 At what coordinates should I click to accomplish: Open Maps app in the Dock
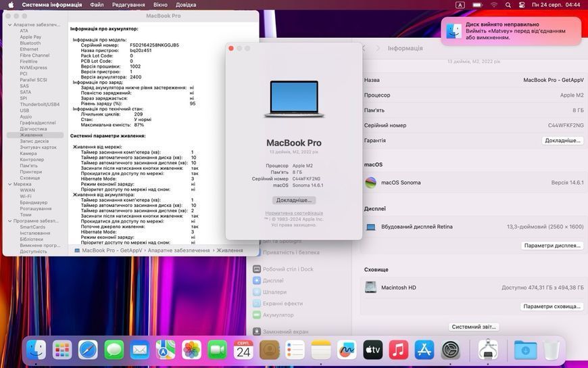[166, 350]
